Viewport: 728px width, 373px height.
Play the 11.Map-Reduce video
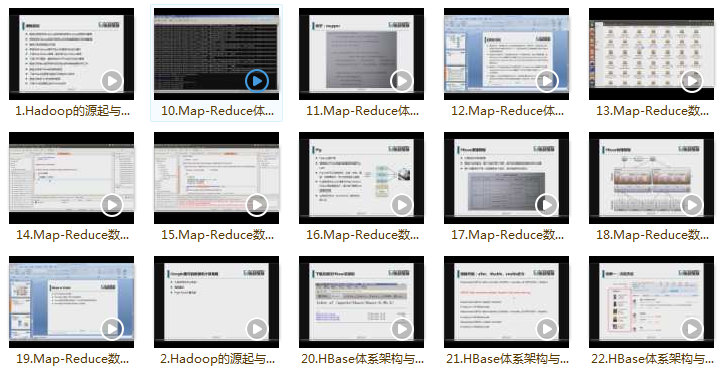402,81
